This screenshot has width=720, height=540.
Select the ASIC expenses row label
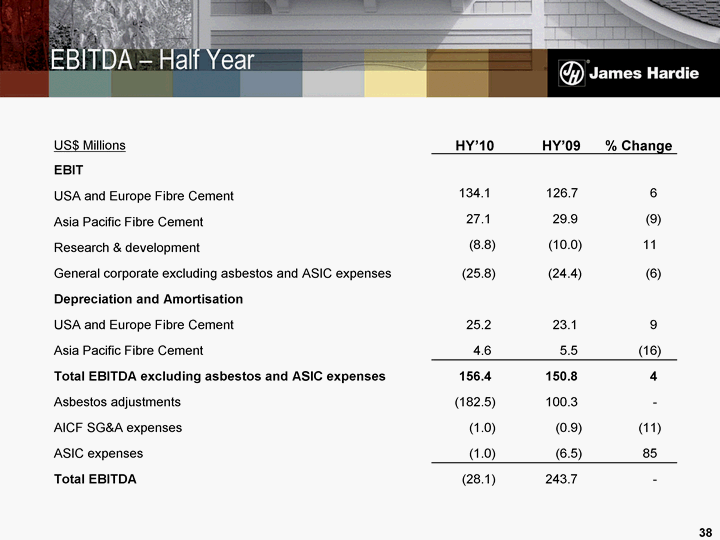98,454
